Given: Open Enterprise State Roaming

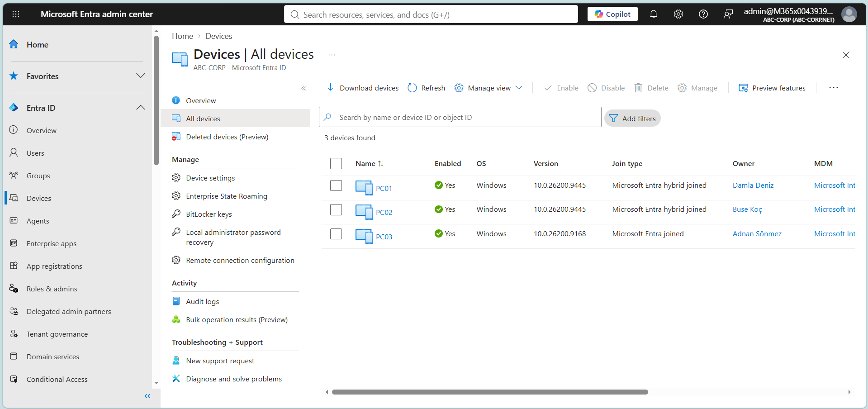Looking at the screenshot, I should (227, 196).
